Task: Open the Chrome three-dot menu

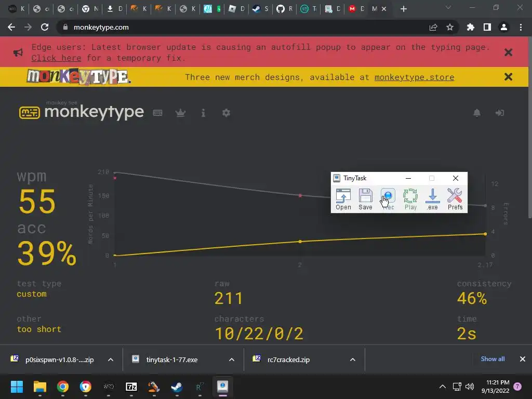Action: [x=521, y=27]
